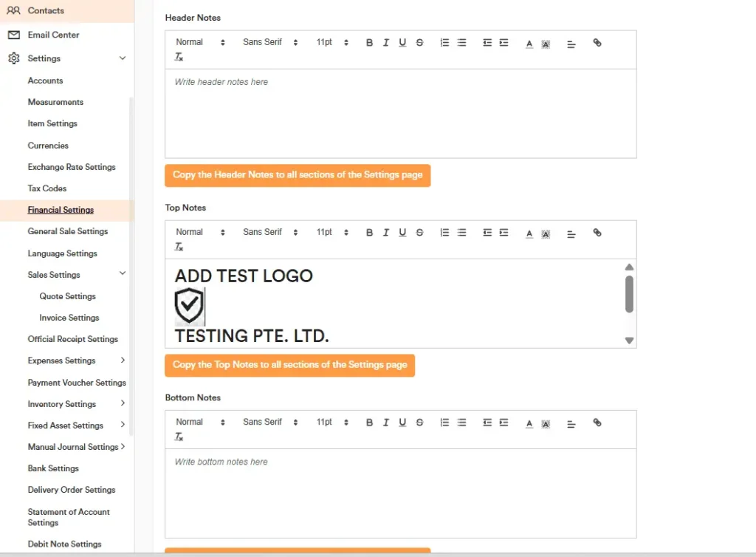
Task: Insert a bullet list in Header Notes
Action: tap(461, 42)
